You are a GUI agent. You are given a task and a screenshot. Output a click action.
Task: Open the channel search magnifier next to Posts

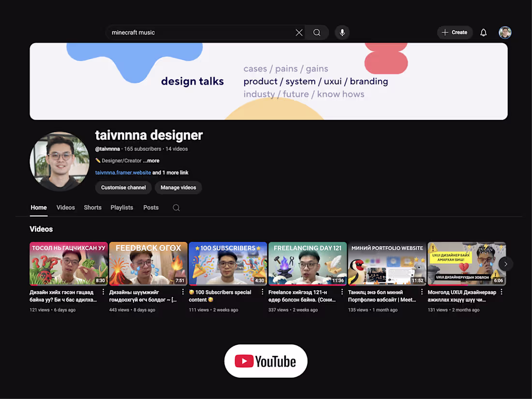176,207
